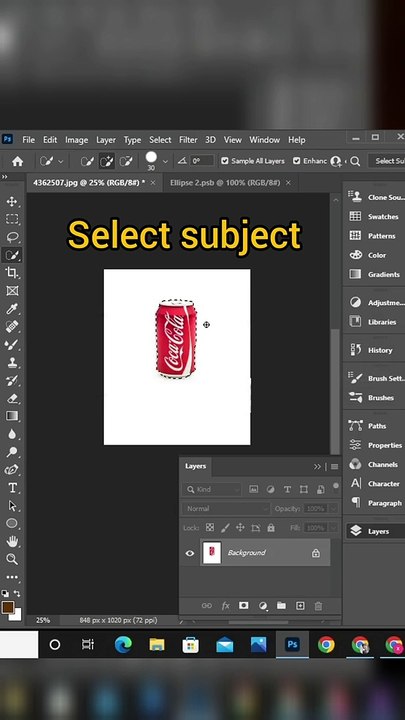
Task: Toggle Lock all padlock in Layers
Action: (271, 528)
